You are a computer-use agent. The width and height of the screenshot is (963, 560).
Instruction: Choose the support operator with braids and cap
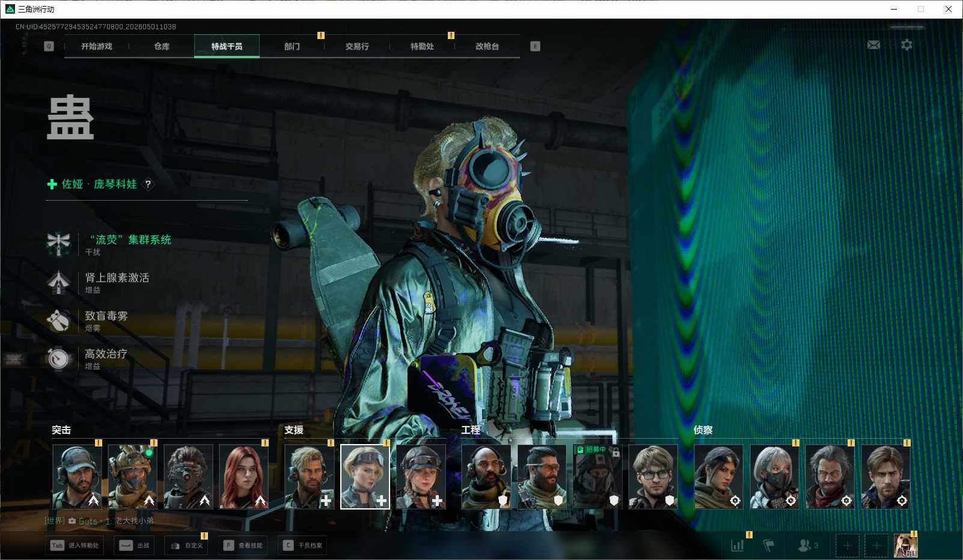click(x=421, y=476)
